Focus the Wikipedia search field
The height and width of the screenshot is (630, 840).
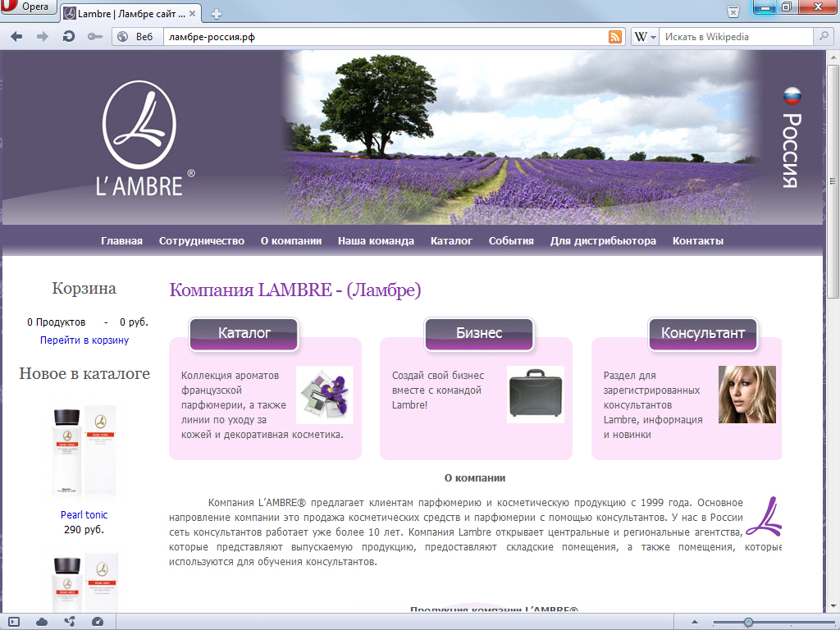(737, 37)
